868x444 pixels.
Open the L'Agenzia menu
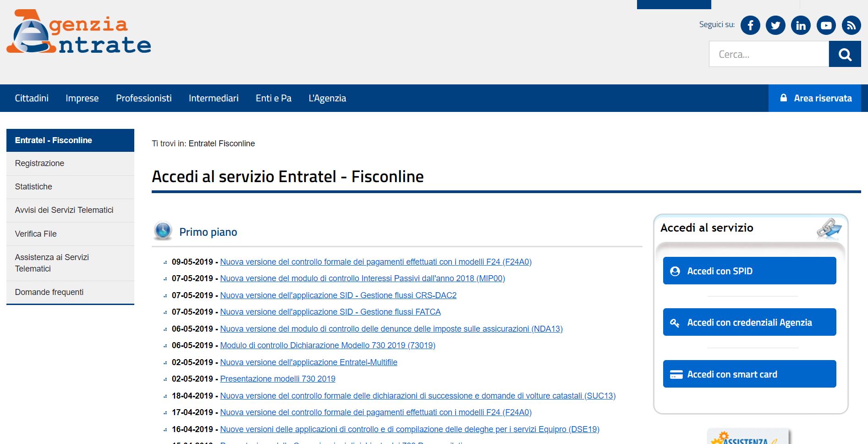tap(327, 98)
